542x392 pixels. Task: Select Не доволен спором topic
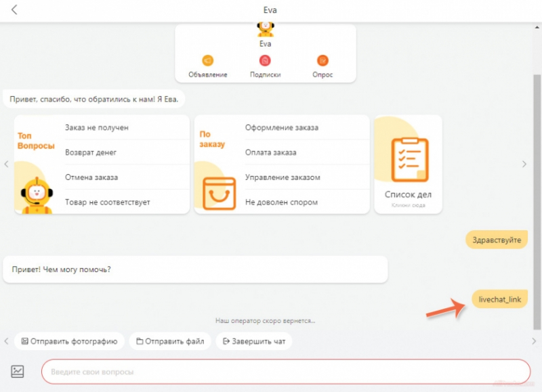coord(308,202)
